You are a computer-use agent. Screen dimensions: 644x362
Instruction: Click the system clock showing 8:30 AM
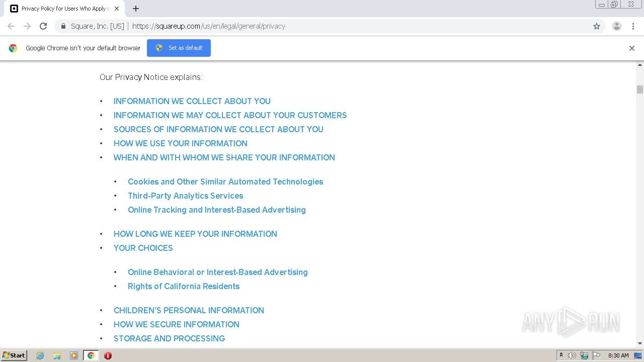[x=618, y=355]
